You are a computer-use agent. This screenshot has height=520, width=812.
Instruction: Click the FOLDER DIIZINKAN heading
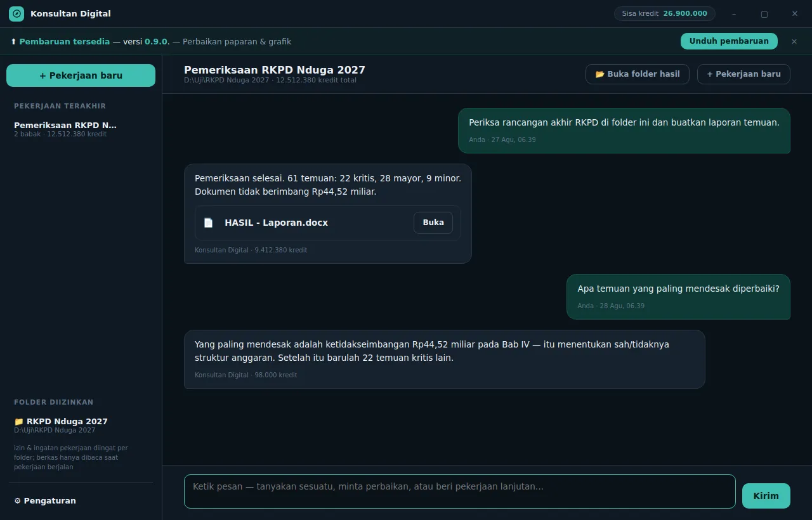[54, 402]
